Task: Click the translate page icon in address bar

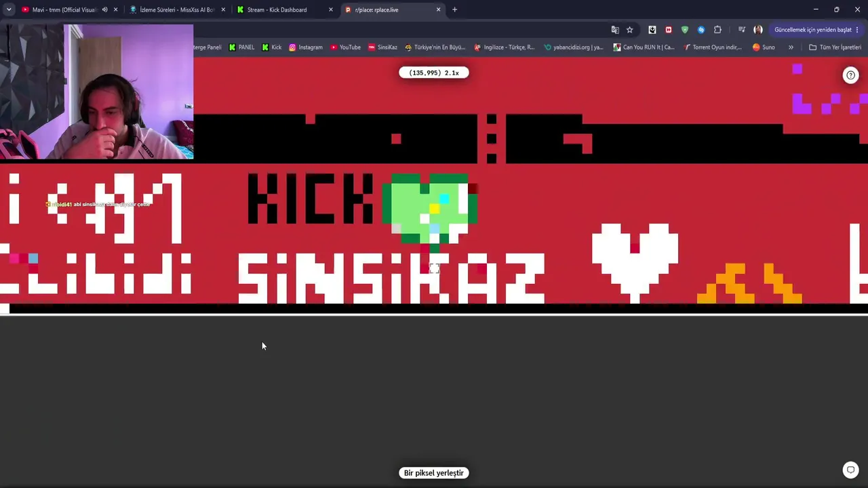Action: [x=615, y=30]
